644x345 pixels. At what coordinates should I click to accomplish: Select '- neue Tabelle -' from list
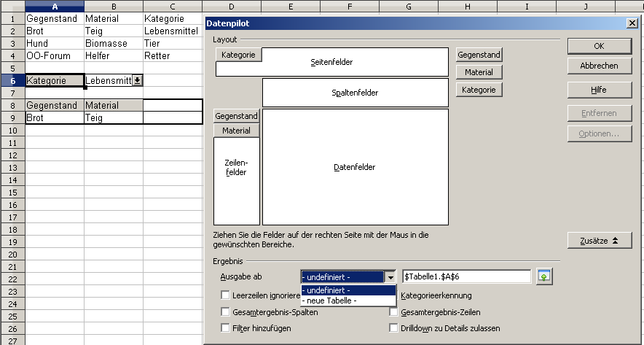pos(347,301)
